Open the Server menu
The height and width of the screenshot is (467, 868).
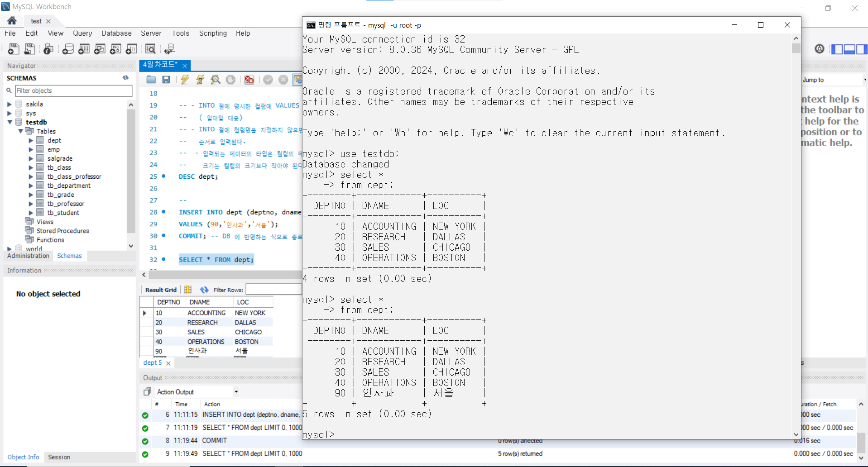(151, 33)
